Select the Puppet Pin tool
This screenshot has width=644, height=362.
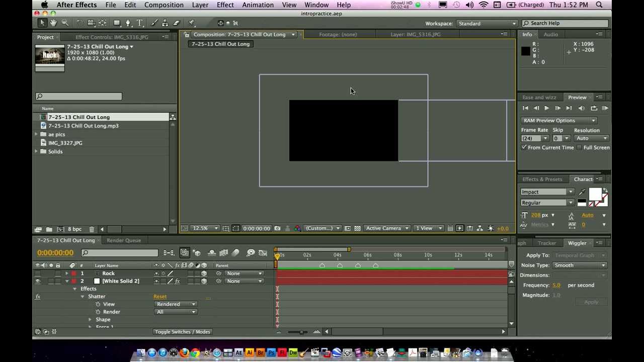pos(192,23)
